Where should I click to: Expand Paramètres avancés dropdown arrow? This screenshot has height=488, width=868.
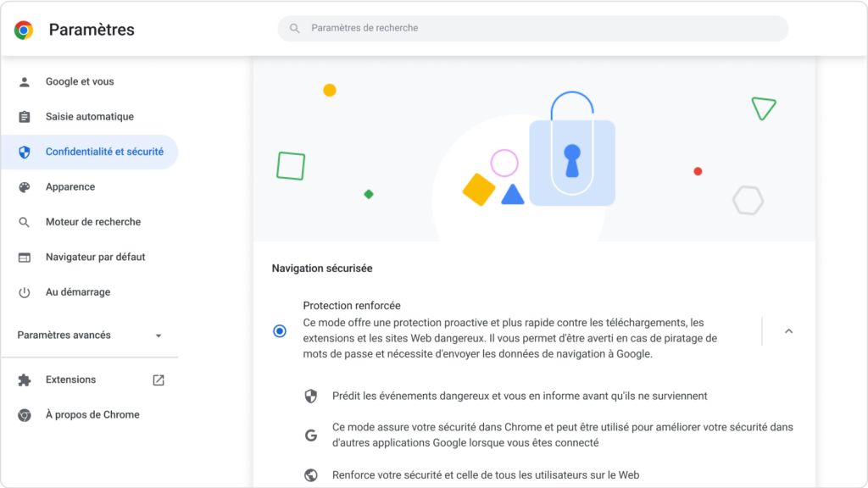coord(159,335)
